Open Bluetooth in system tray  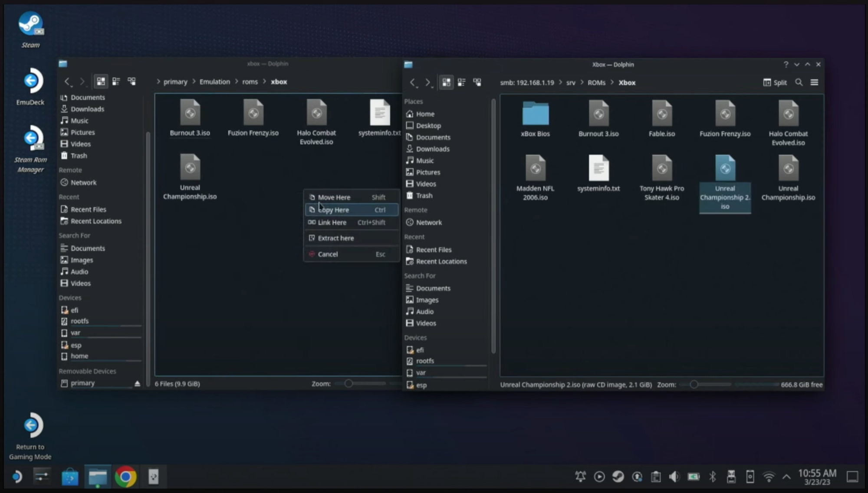pyautogui.click(x=712, y=477)
